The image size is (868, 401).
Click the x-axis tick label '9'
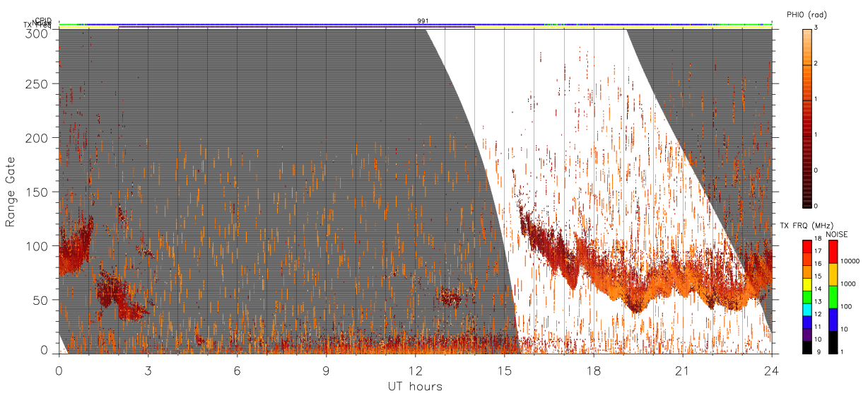[326, 370]
